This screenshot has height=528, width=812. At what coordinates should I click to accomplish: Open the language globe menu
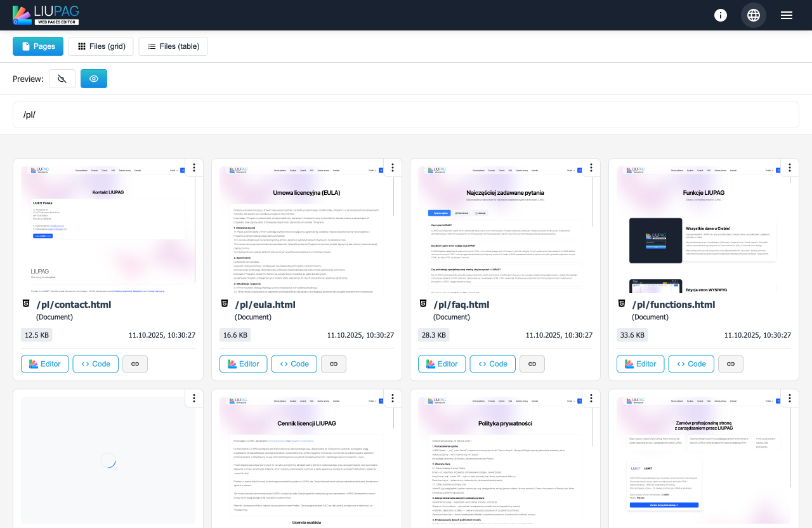coord(754,15)
